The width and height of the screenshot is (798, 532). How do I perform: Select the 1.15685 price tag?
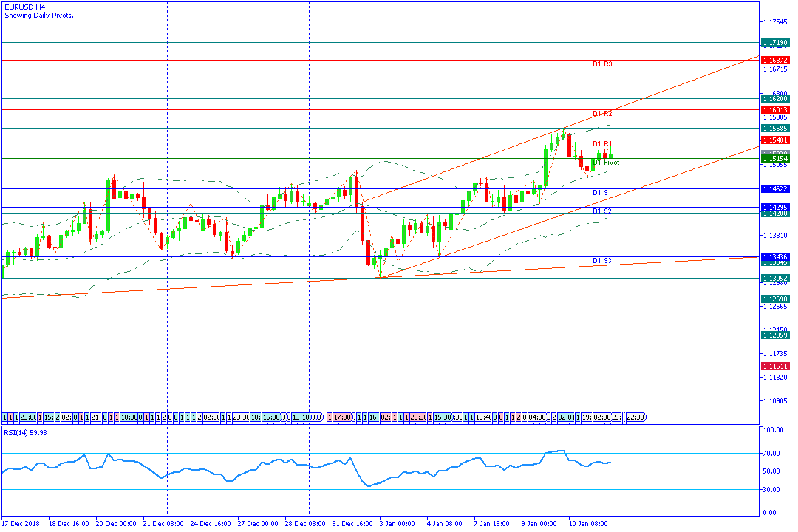pos(775,129)
